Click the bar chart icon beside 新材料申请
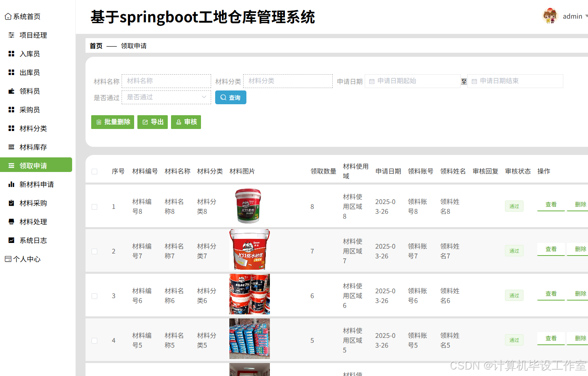The width and height of the screenshot is (588, 376). click(11, 185)
